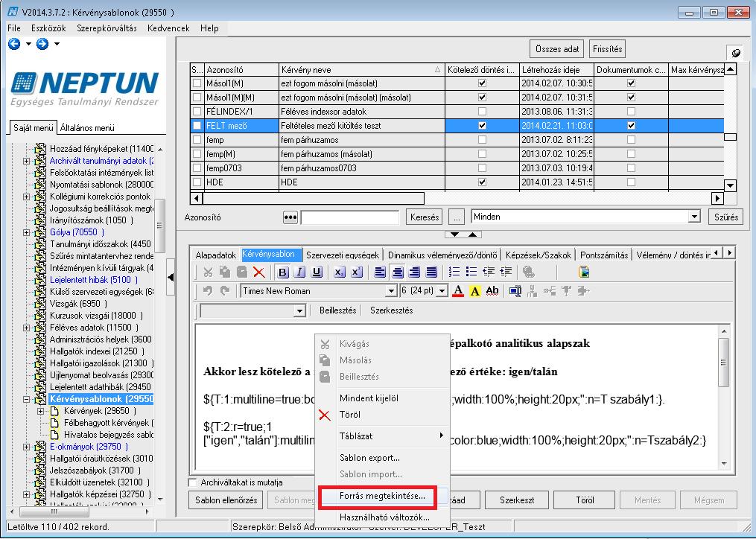Open the font size 6 (24 pt) dropdown

(x=442, y=291)
